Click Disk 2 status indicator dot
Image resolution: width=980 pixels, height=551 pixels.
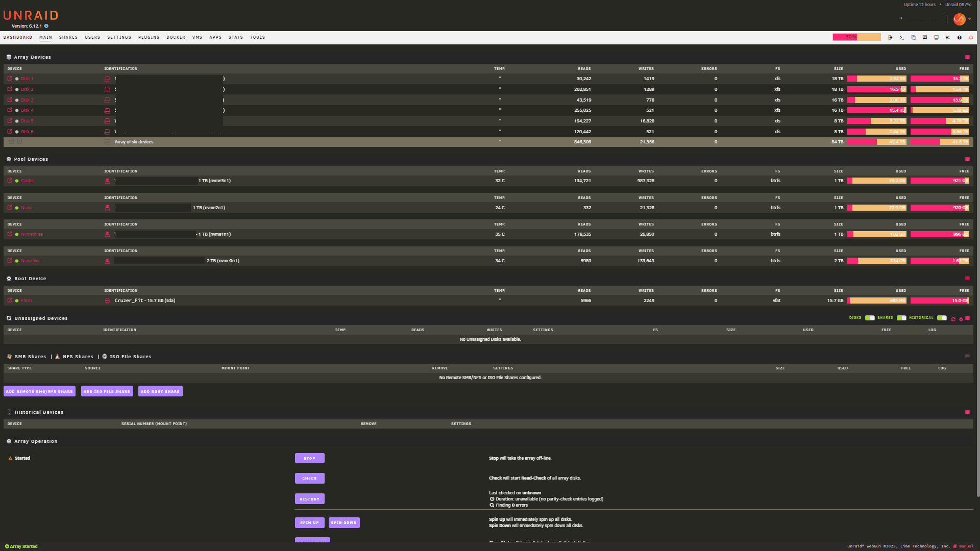coord(17,90)
